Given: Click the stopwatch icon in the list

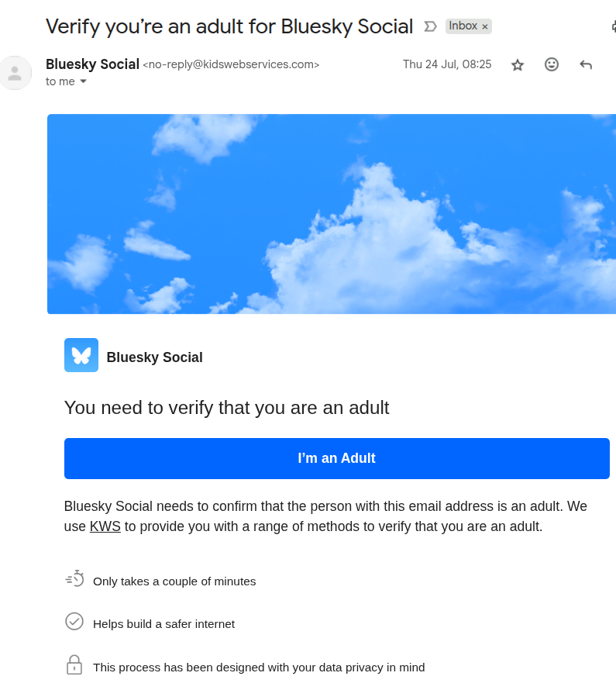Looking at the screenshot, I should click(x=74, y=579).
